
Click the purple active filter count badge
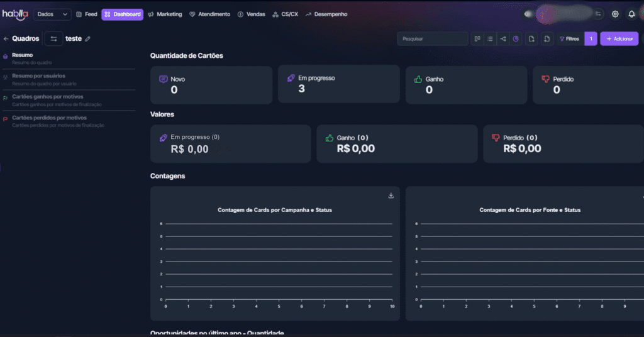coord(591,39)
